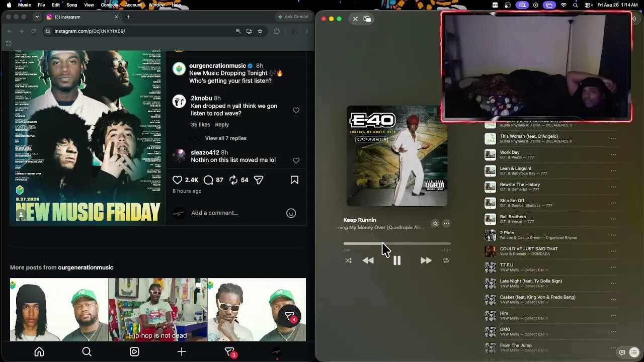Toggle the Up Next queue list icon

point(634,352)
